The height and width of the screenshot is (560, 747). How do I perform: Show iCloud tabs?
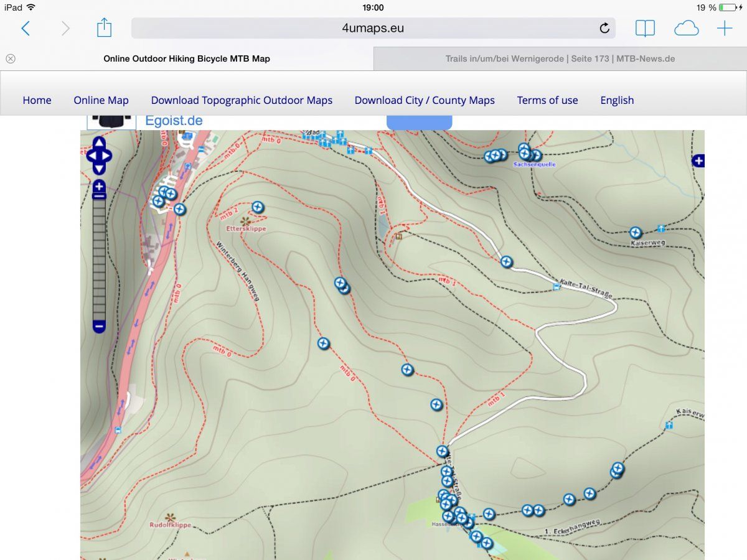point(686,28)
